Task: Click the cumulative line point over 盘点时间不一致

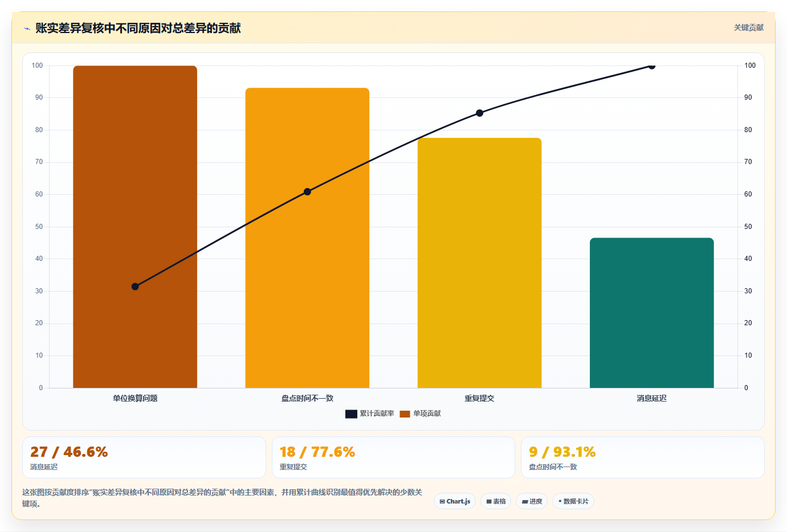Action: tap(307, 192)
